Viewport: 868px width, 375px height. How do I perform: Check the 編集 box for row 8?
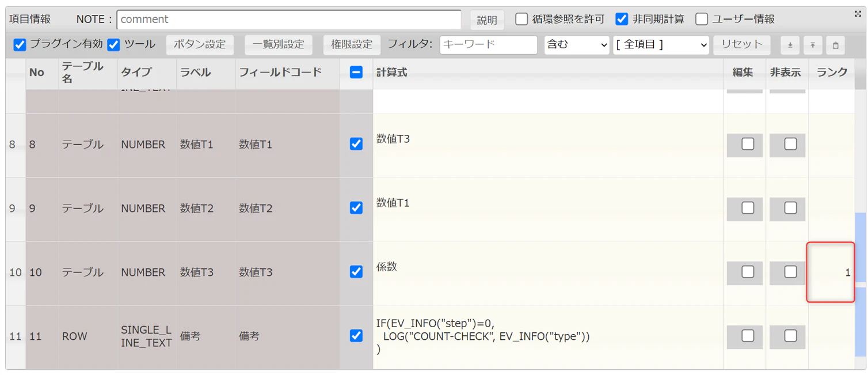coord(748,144)
